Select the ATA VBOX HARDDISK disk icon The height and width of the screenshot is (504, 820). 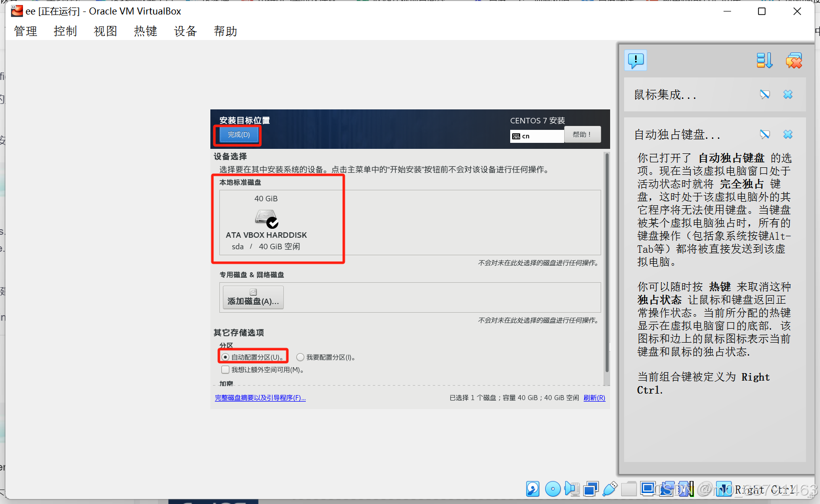tap(267, 218)
